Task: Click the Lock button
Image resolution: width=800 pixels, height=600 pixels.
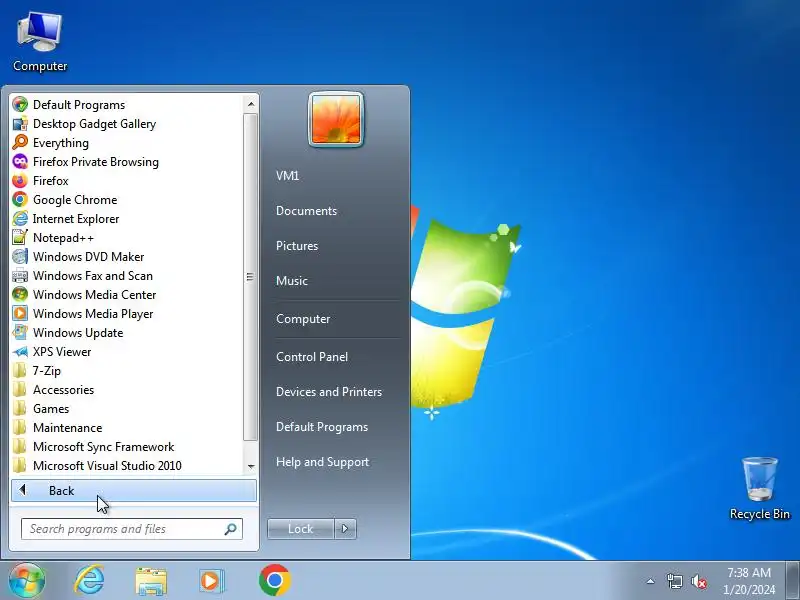Action: pyautogui.click(x=301, y=529)
